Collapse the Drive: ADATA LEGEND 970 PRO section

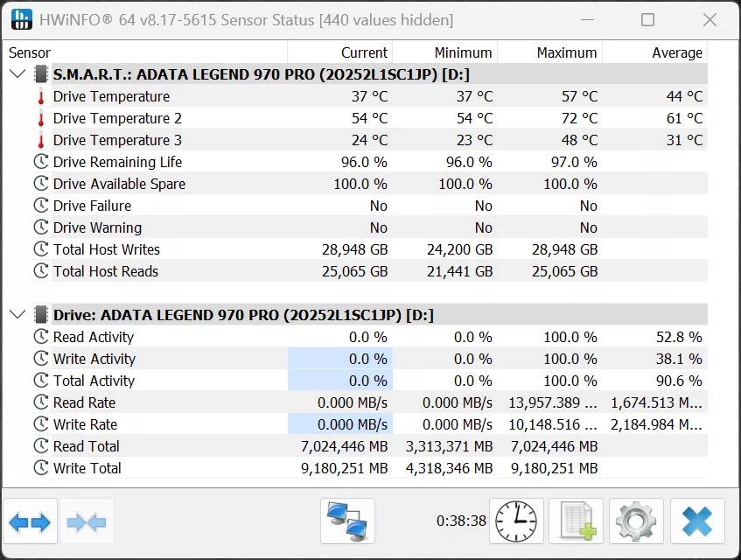[x=17, y=314]
